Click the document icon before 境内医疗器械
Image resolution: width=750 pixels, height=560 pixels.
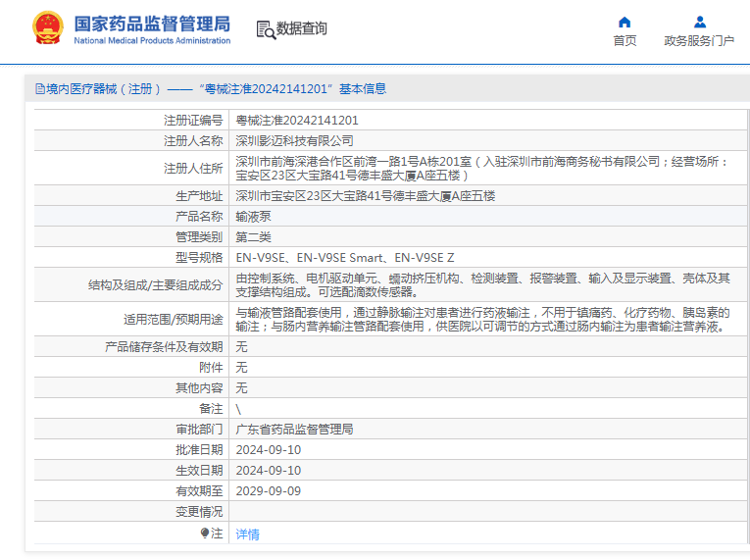point(40,89)
